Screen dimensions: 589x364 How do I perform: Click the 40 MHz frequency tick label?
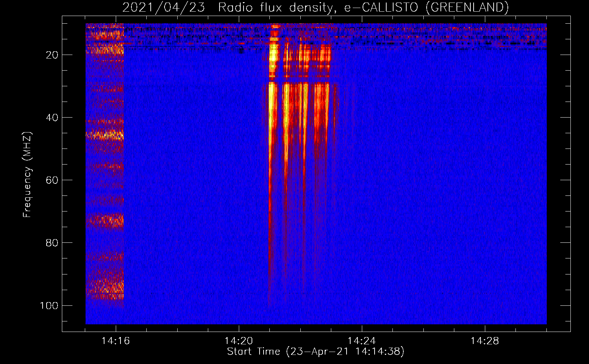coord(52,118)
